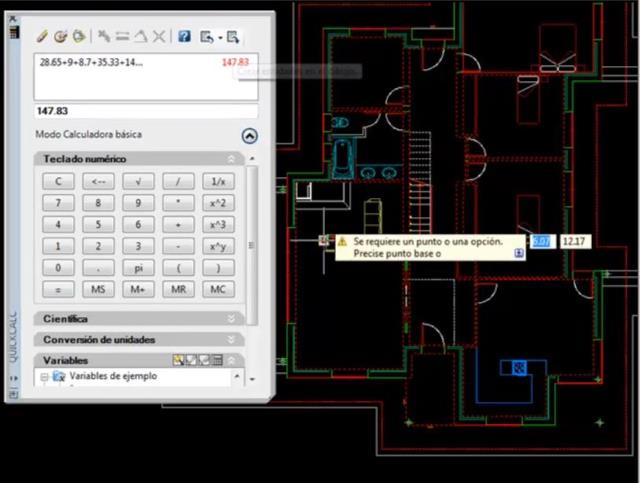
Task: Toggle auto-hide arrows on QuickCalc title strip
Action: tap(13, 378)
